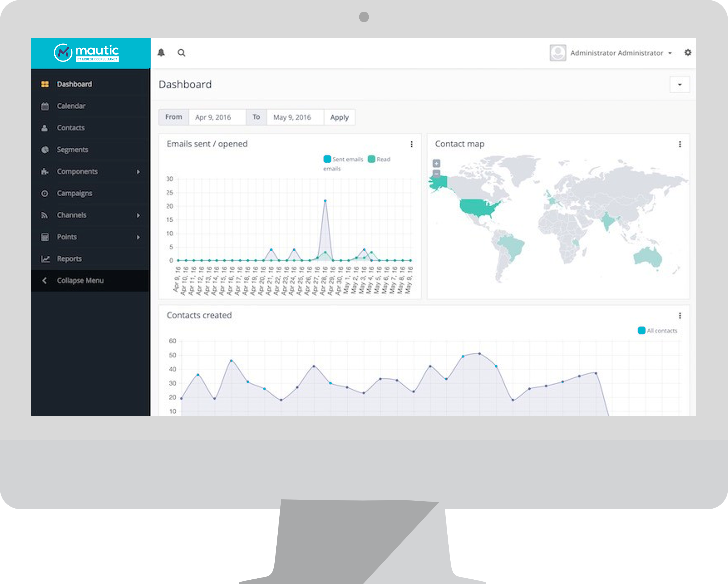
Task: Open Dashboard menu item
Action: tap(90, 84)
